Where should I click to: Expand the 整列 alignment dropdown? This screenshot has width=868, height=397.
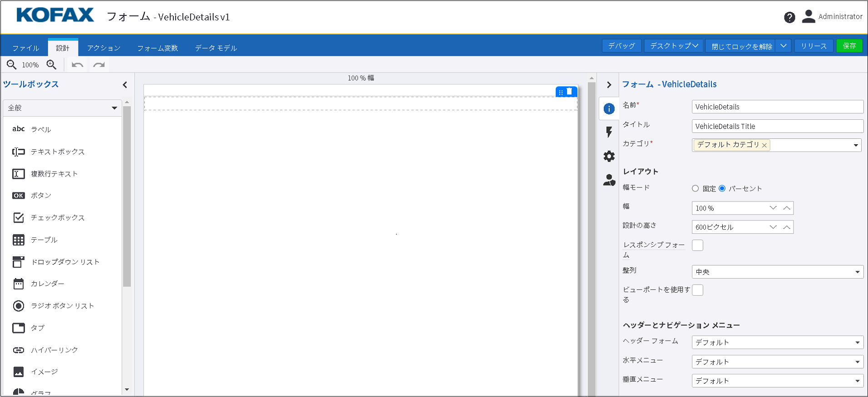point(777,272)
